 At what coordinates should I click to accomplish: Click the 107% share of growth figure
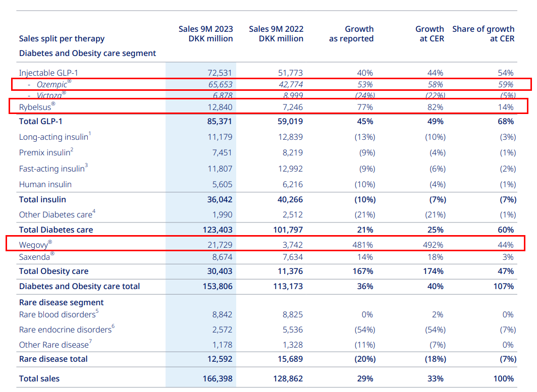[x=504, y=287]
